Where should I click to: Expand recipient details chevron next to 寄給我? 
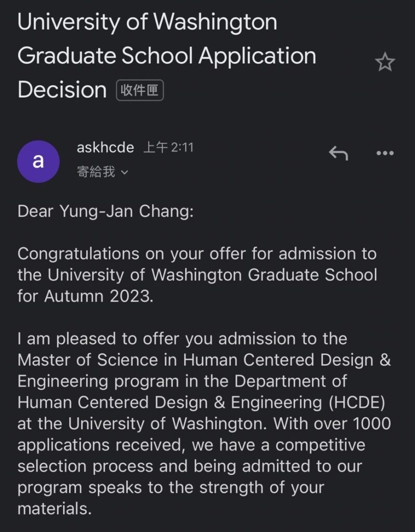pos(125,172)
